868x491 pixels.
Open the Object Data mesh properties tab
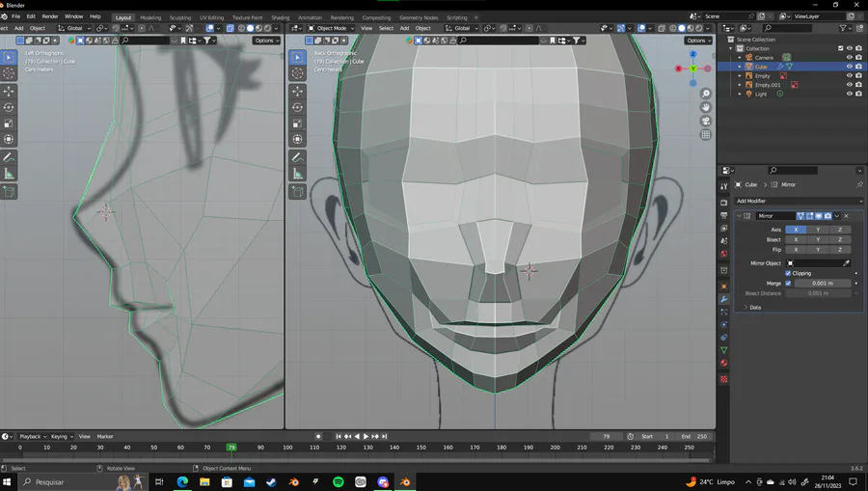[723, 350]
